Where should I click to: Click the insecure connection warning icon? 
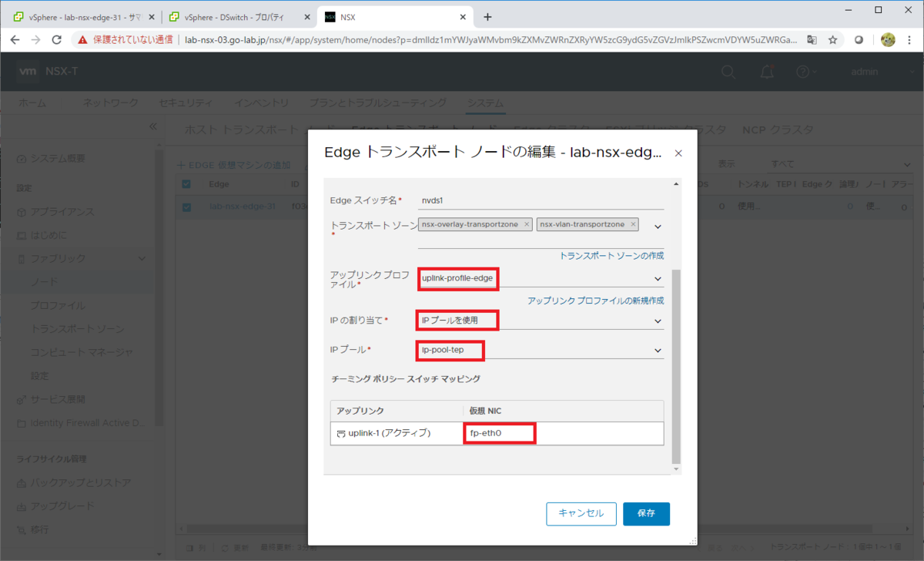coord(82,39)
